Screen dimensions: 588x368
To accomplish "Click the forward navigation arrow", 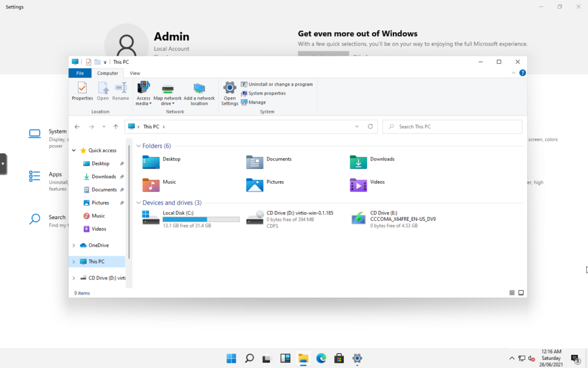I will click(x=91, y=126).
